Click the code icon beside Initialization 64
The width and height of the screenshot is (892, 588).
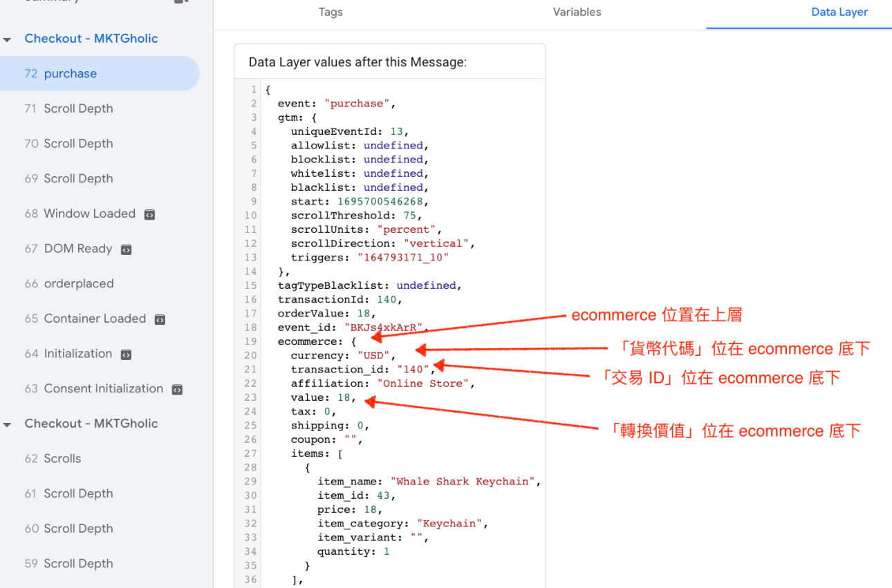(x=126, y=354)
